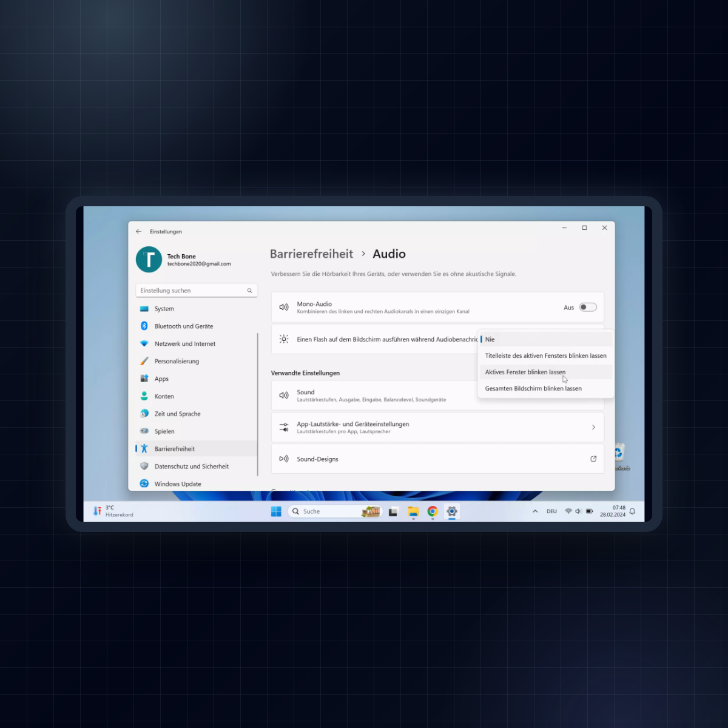
Task: Click the sidebar scrollbar
Action: (x=258, y=404)
